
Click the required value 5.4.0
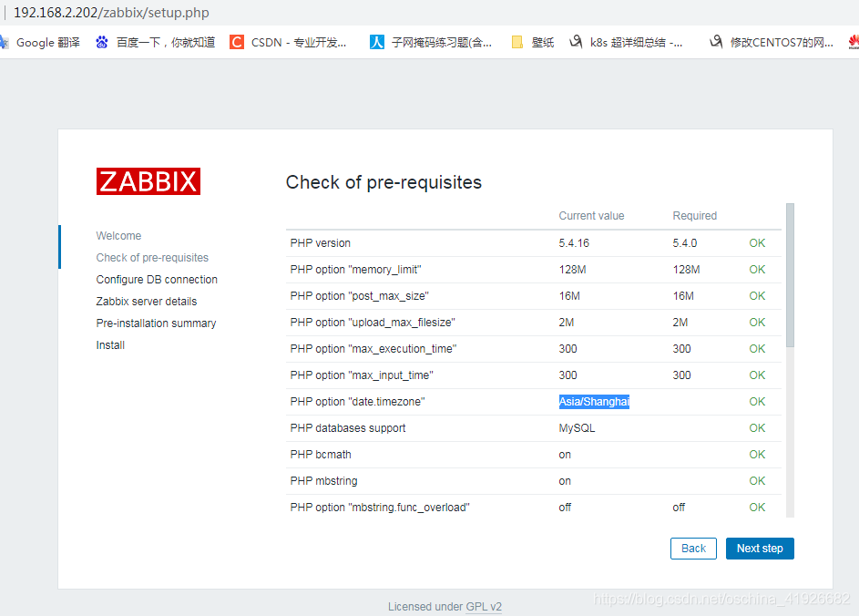pyautogui.click(x=685, y=242)
